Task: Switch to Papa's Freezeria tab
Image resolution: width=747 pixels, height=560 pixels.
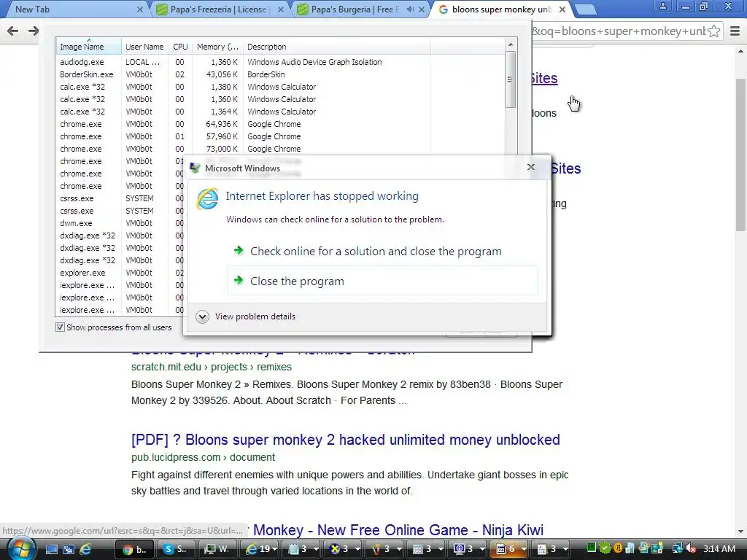Action: (x=219, y=9)
